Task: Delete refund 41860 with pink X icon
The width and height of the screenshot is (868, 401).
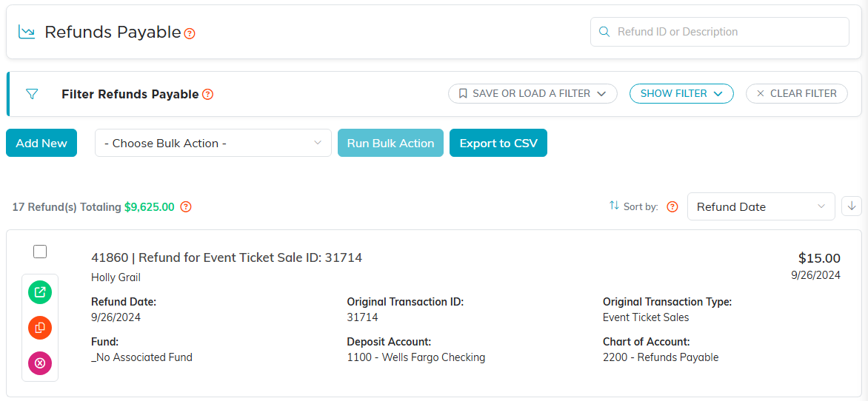Action: coord(40,363)
